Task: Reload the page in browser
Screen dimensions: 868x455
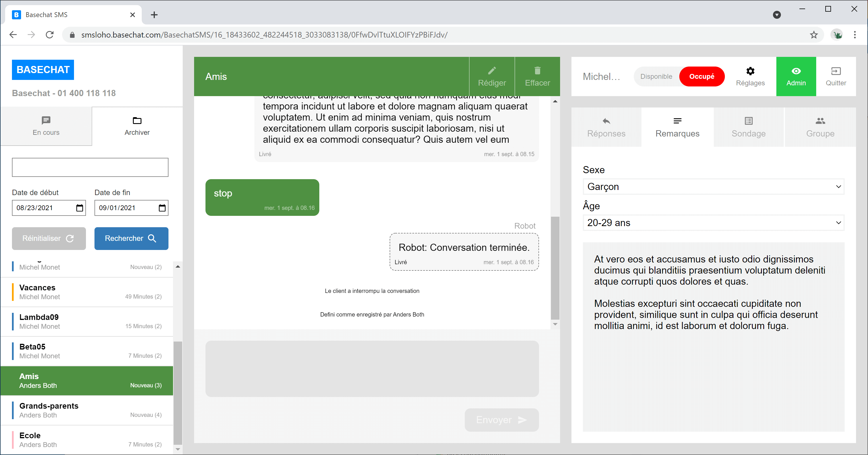Action: 50,35
